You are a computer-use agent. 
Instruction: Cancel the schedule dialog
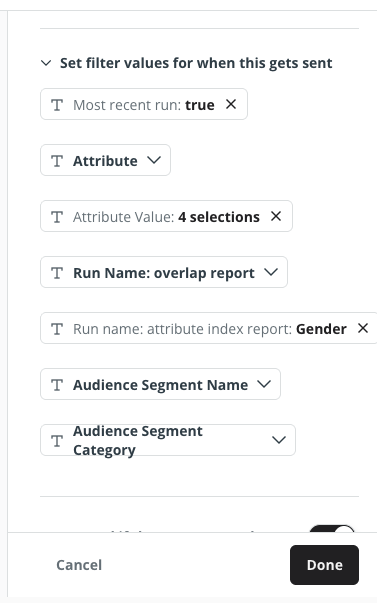click(79, 565)
